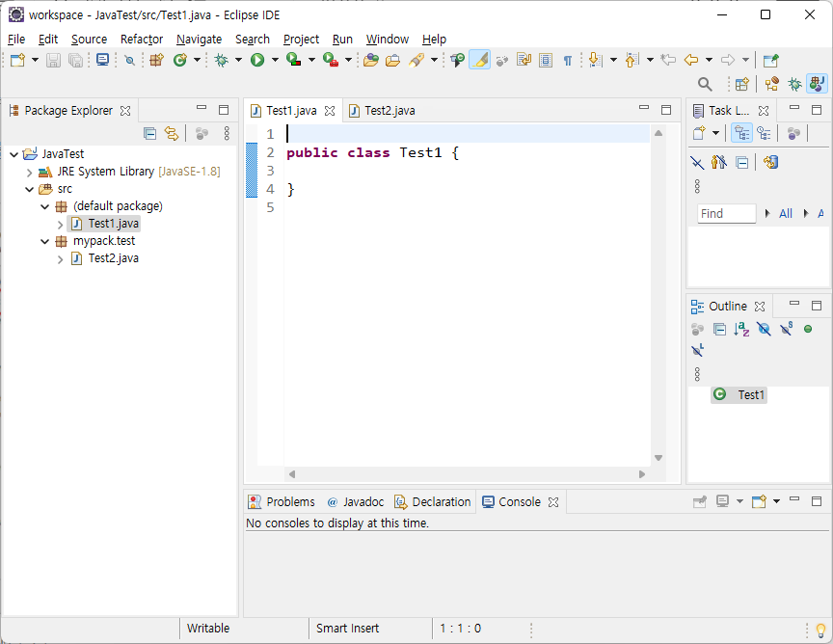Expand the JRE System Library node
The height and width of the screenshot is (644, 833).
[x=30, y=173]
